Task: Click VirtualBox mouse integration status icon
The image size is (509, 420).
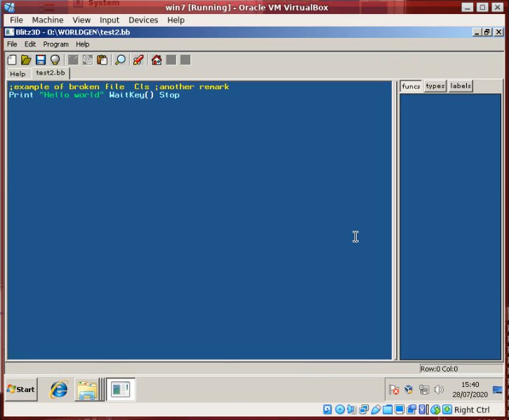Action: click(436, 409)
